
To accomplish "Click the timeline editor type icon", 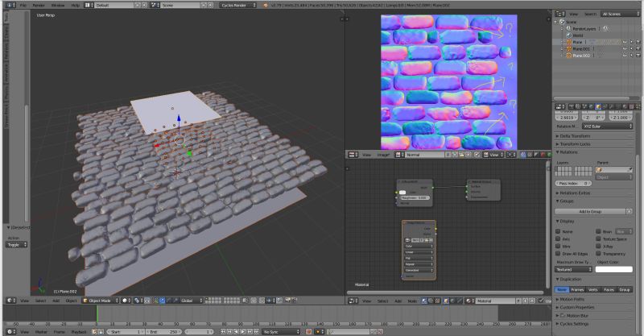I will 11,331.
